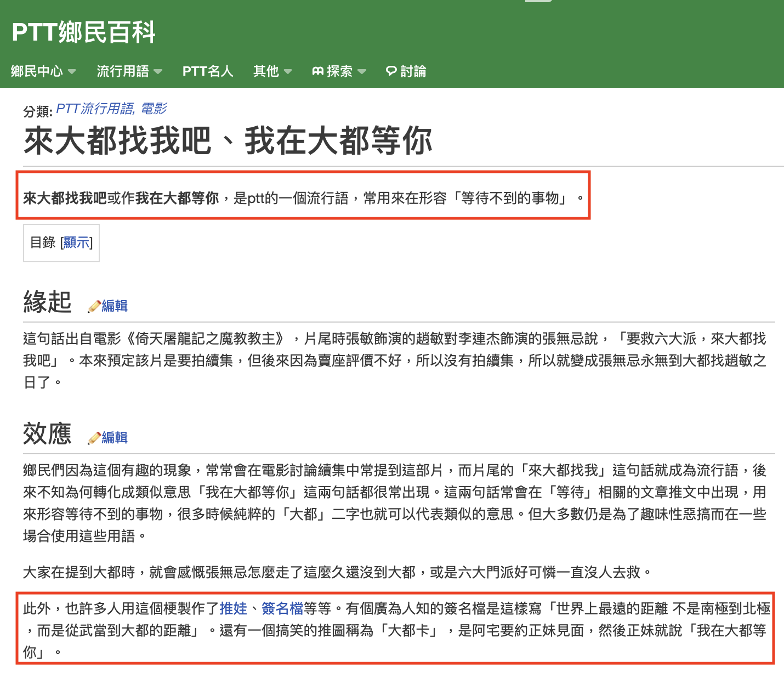Viewport: 784px width, 677px height.
Task: Expand the 其他 dropdown menu
Action: tap(272, 71)
